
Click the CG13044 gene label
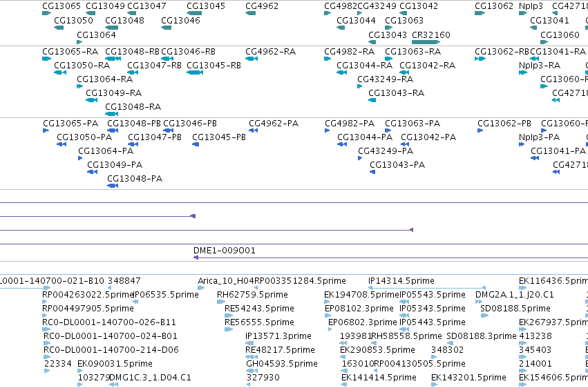357,20
